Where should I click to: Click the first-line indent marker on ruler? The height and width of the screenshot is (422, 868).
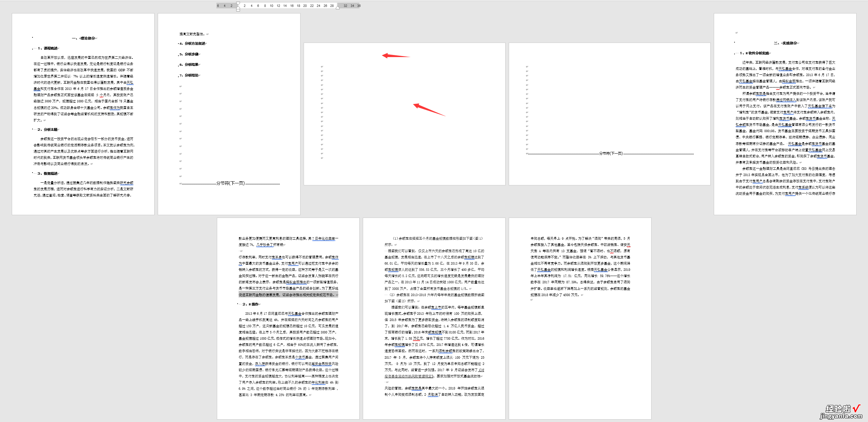tap(238, 3)
